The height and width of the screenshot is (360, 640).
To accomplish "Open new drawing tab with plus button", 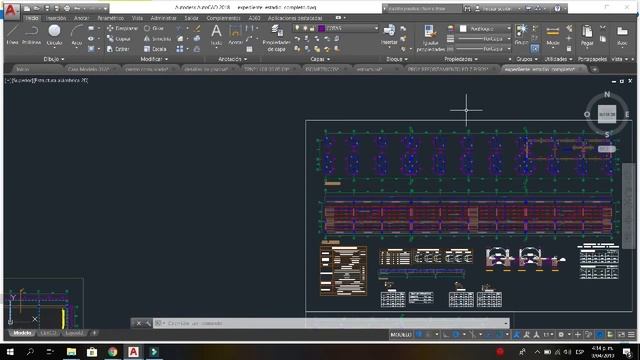I will tap(594, 69).
